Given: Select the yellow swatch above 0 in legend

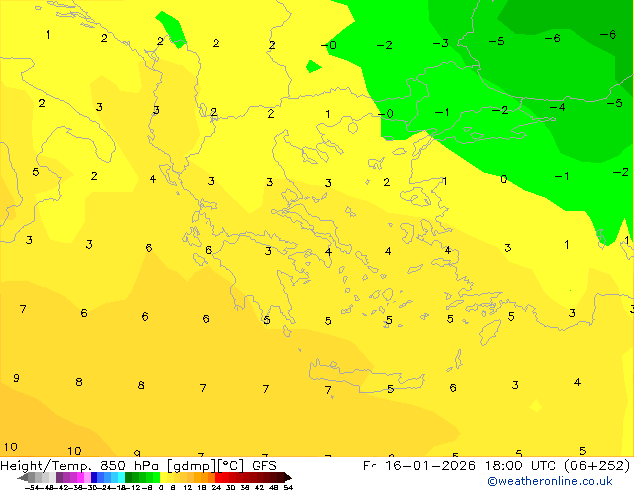Looking at the screenshot, I should (163, 477).
